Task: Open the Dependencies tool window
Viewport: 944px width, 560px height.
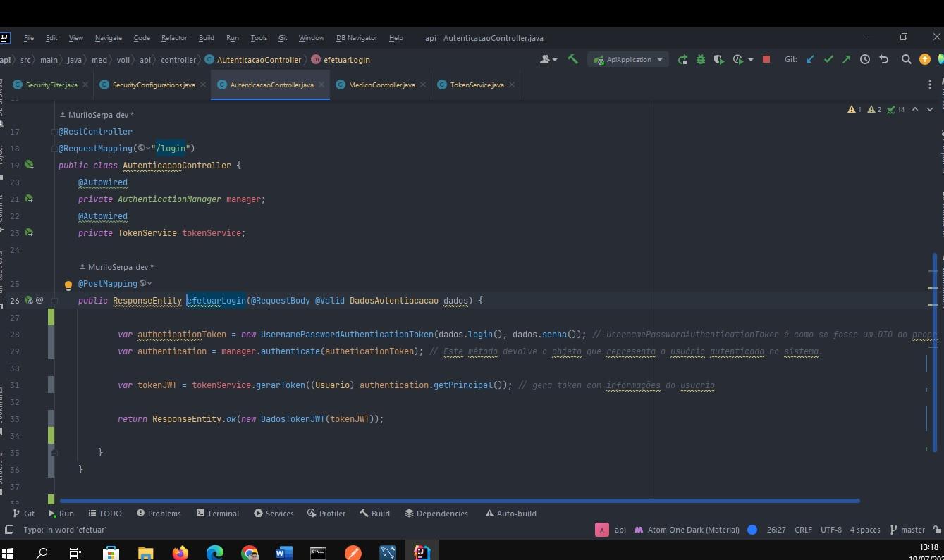Action: click(x=436, y=514)
